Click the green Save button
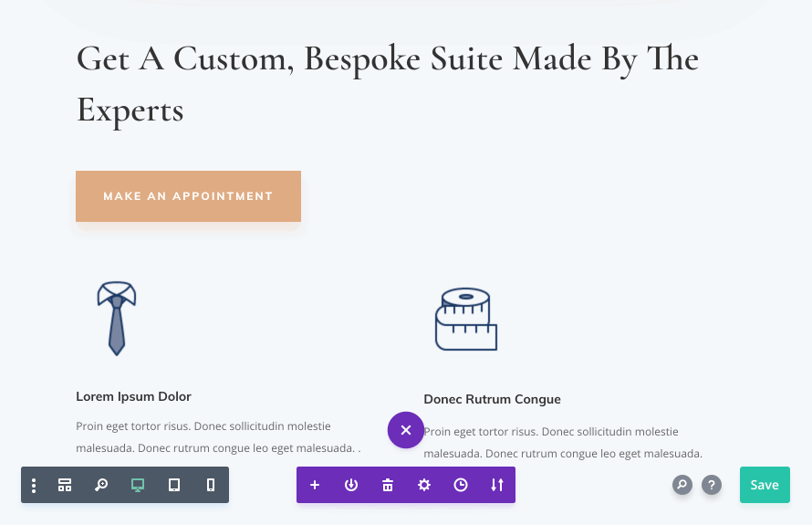 click(765, 485)
